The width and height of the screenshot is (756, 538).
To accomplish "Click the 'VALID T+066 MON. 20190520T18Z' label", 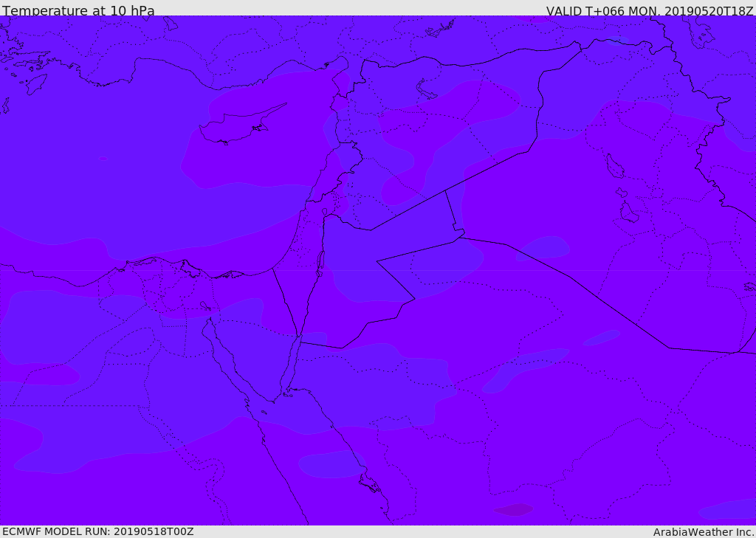I will click(650, 10).
